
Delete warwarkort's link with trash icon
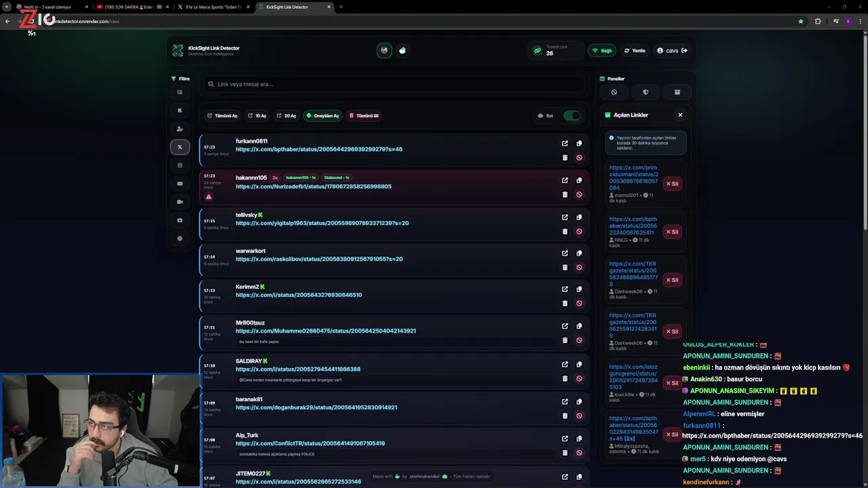pyautogui.click(x=565, y=267)
